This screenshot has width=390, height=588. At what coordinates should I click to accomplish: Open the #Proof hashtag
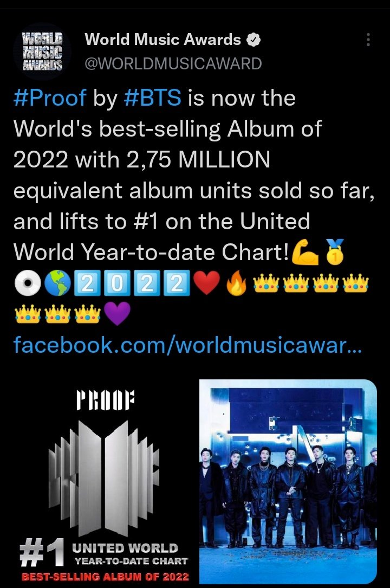pyautogui.click(x=50, y=98)
